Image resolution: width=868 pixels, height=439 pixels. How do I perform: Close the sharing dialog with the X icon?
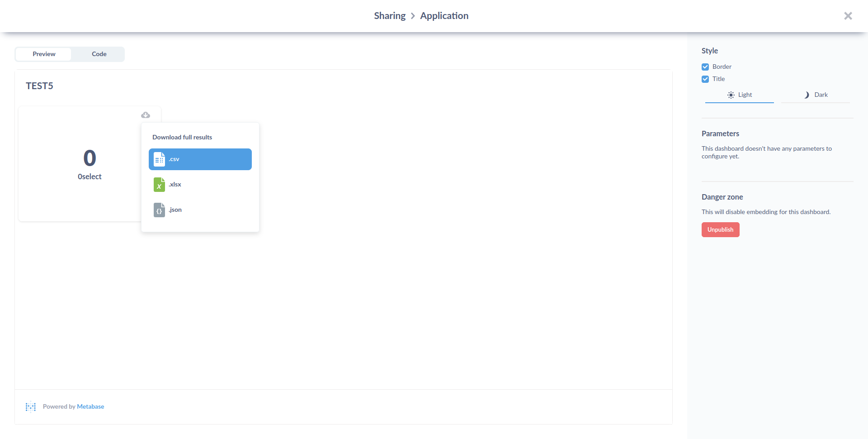(848, 16)
